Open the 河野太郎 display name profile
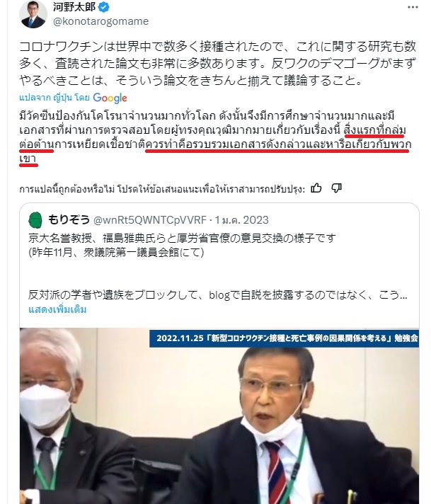The width and height of the screenshot is (431, 504). (x=74, y=7)
